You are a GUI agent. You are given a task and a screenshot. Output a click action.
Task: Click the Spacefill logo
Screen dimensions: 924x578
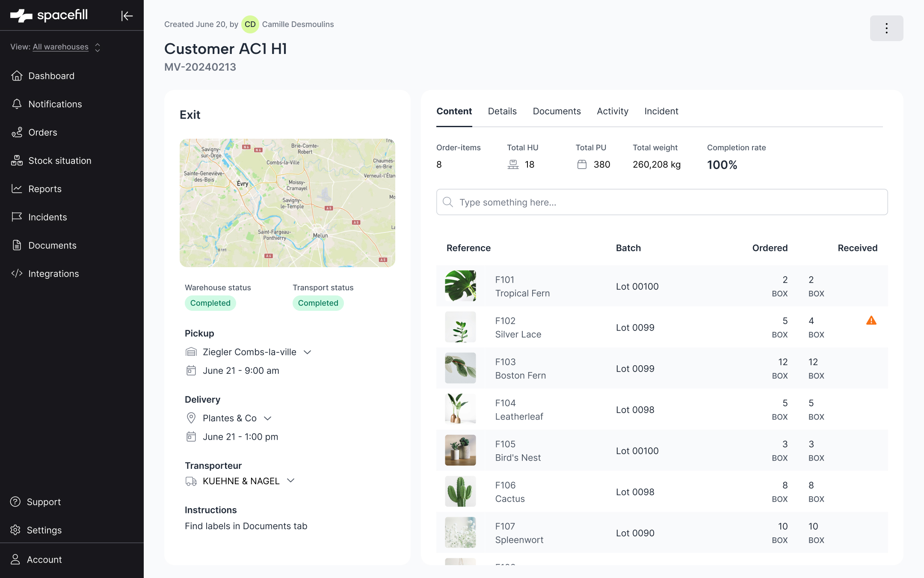tap(49, 15)
